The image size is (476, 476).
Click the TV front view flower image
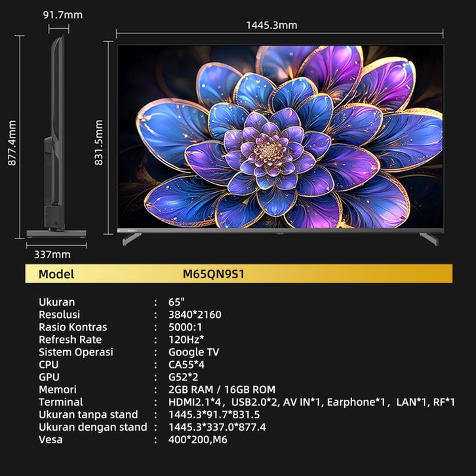pos(280,136)
